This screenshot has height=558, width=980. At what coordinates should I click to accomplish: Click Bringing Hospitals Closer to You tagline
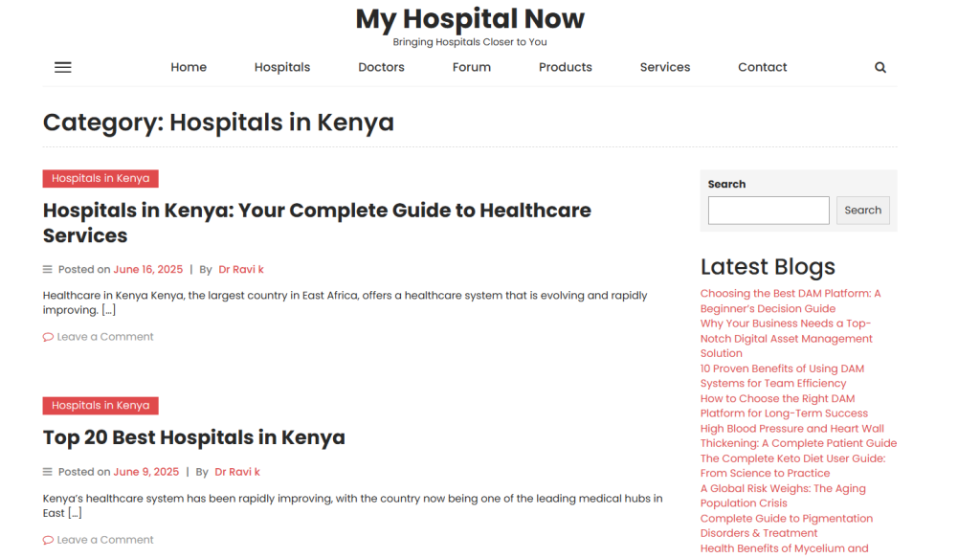[x=470, y=42]
